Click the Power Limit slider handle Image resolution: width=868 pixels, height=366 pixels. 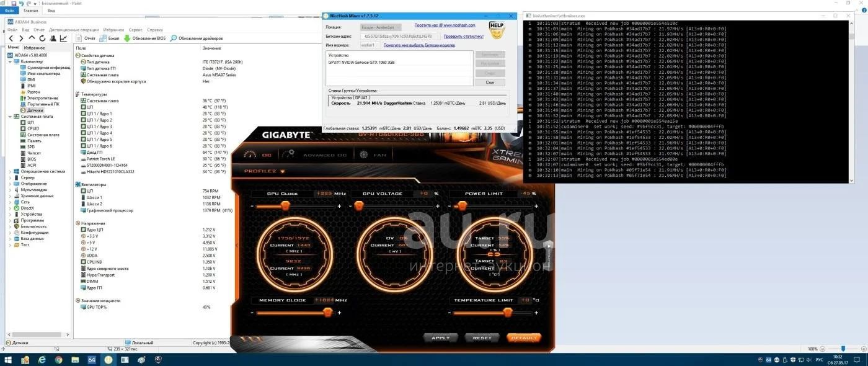click(x=462, y=206)
